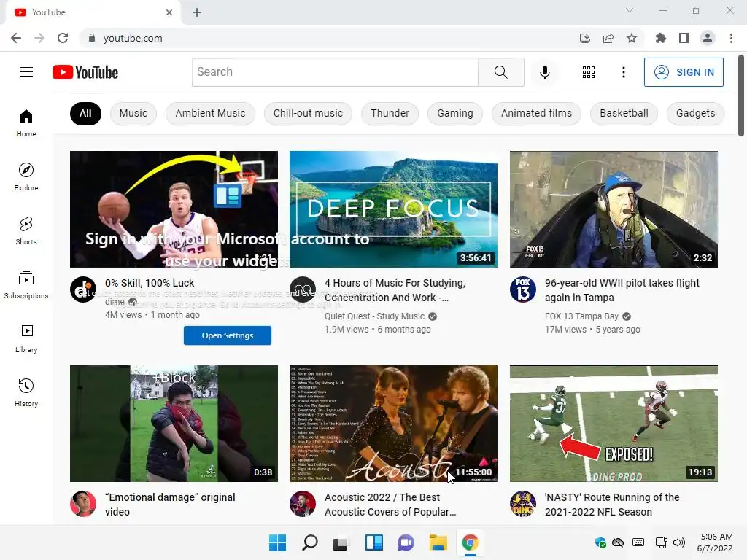Select the Music filter chip
Viewport: 747px width, 560px height.
click(x=133, y=113)
